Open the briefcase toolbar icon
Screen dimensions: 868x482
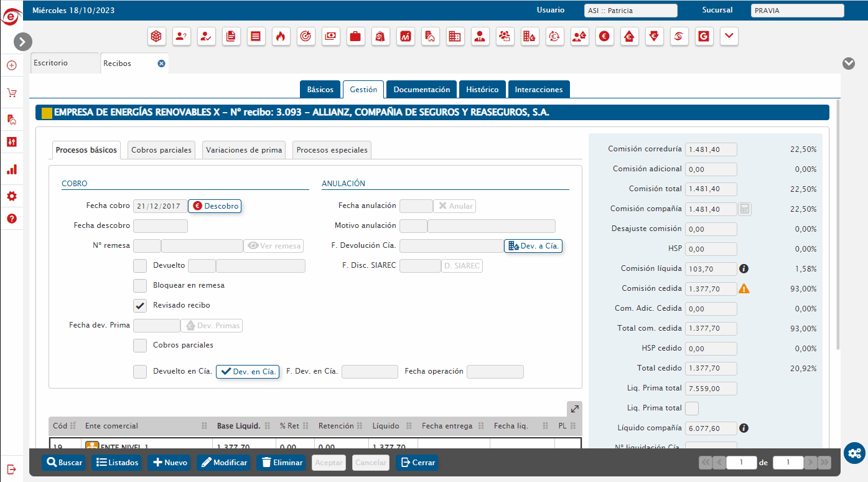(x=355, y=37)
